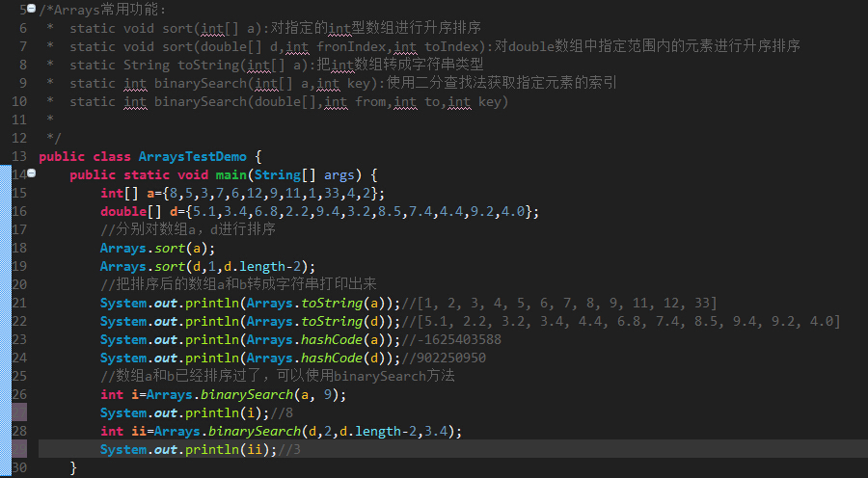
Task: Click the Arrays.sort(d,1,d.length-2) statement
Action: tap(207, 266)
